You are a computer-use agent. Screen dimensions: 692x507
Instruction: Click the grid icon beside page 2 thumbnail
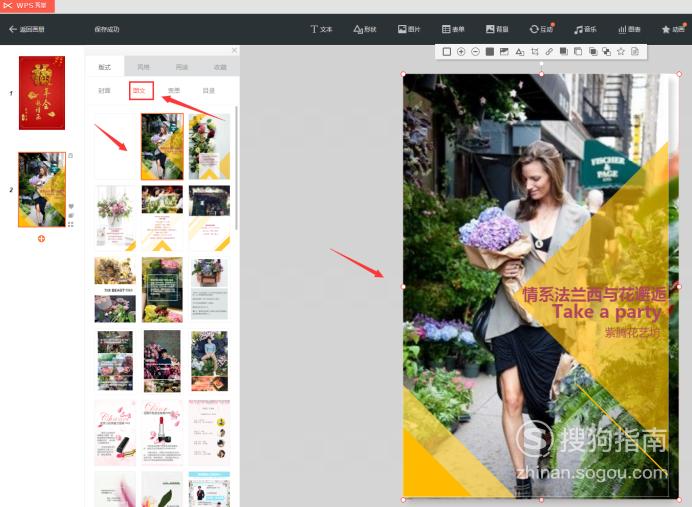[x=71, y=224]
